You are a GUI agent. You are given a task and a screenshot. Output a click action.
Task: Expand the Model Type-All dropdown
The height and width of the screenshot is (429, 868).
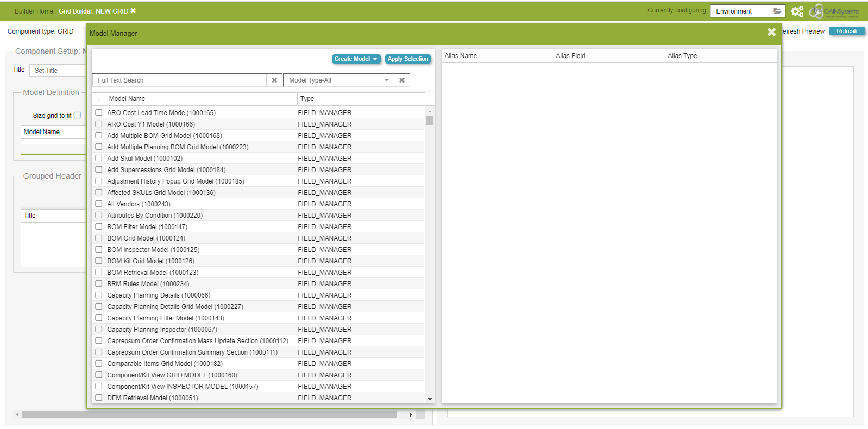click(387, 80)
